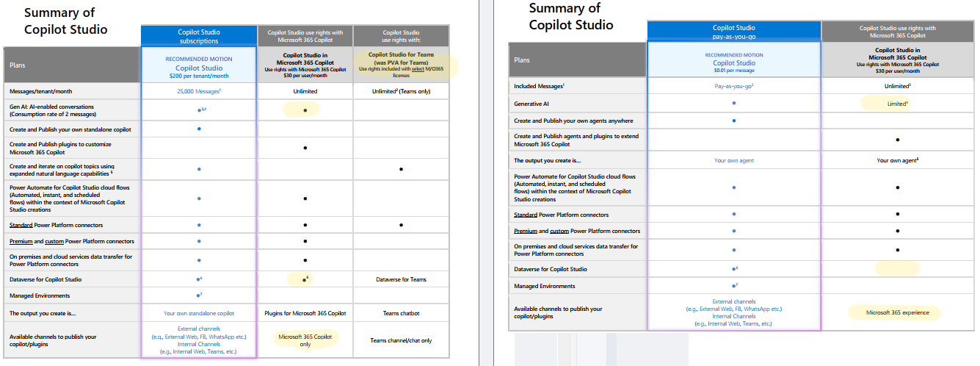980x366 pixels.
Task: Click the 'Teams channel/chat only' cell
Action: coord(401,340)
